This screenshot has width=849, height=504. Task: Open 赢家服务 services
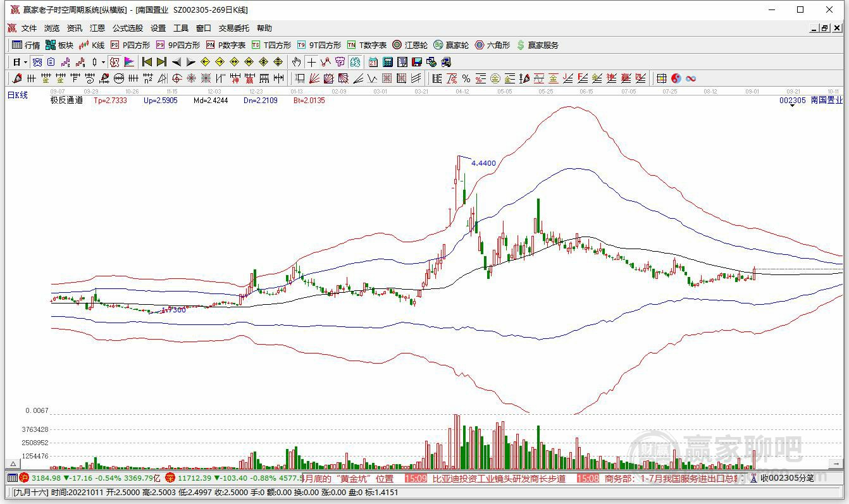pyautogui.click(x=538, y=45)
